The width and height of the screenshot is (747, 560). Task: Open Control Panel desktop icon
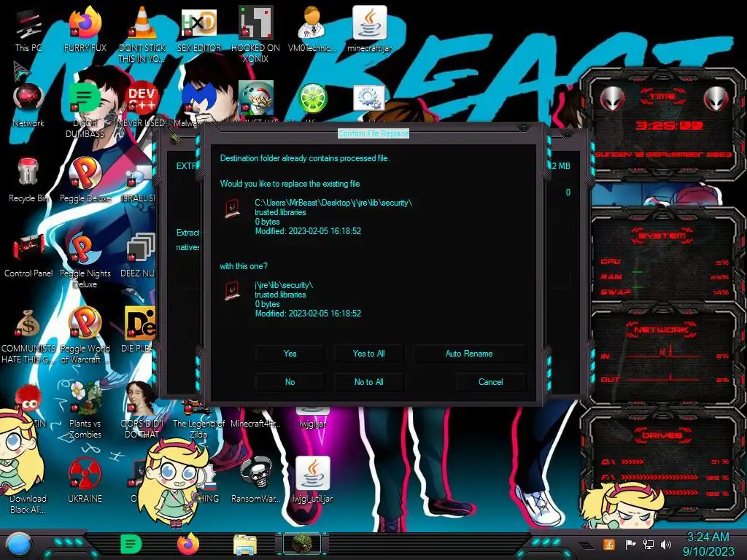click(28, 255)
